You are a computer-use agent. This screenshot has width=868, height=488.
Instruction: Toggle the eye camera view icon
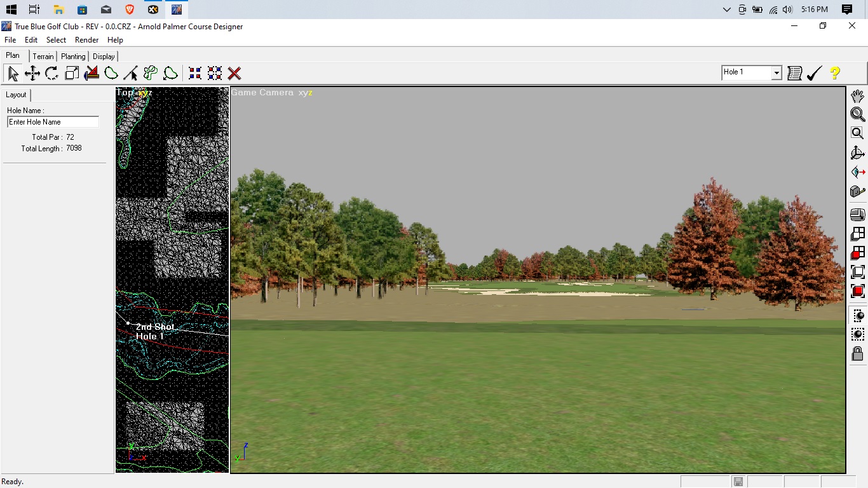(x=857, y=172)
